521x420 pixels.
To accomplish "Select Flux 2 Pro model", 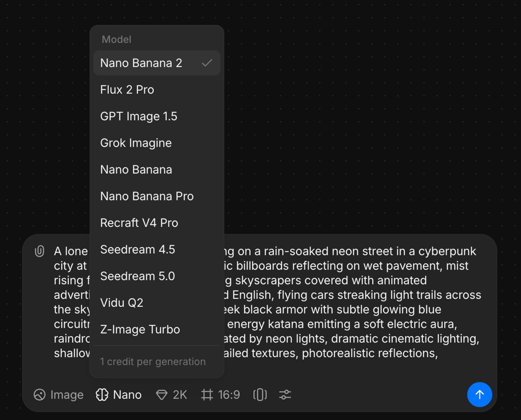I will pyautogui.click(x=157, y=90).
